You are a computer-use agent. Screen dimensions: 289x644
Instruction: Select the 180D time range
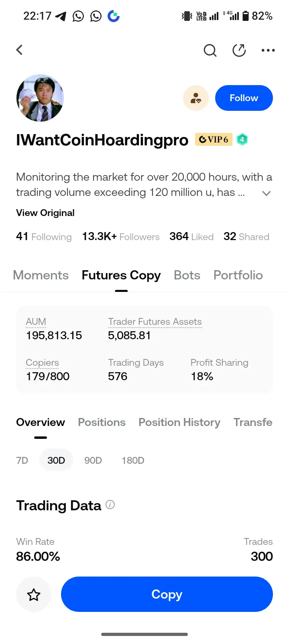(x=133, y=461)
